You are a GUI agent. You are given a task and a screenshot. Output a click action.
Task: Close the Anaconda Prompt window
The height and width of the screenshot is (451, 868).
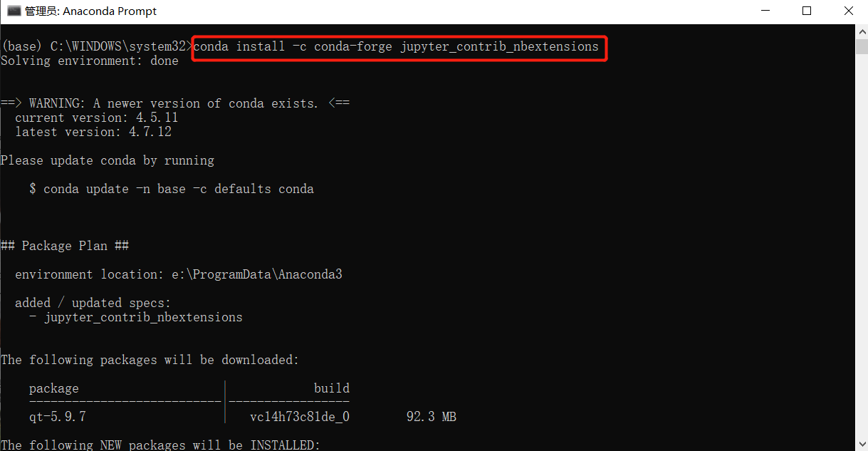[x=847, y=11]
